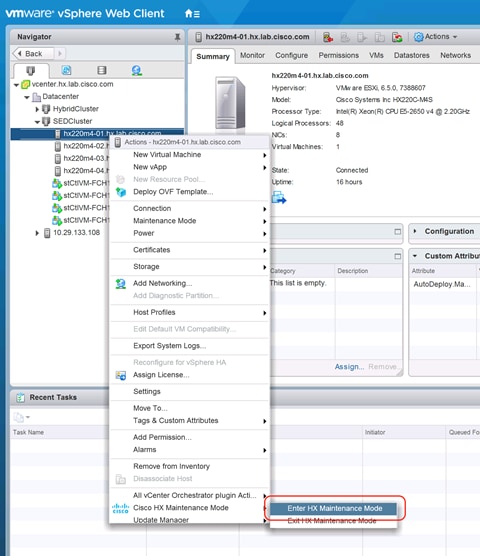Click the blue arrow icon under Uptime

point(279,198)
